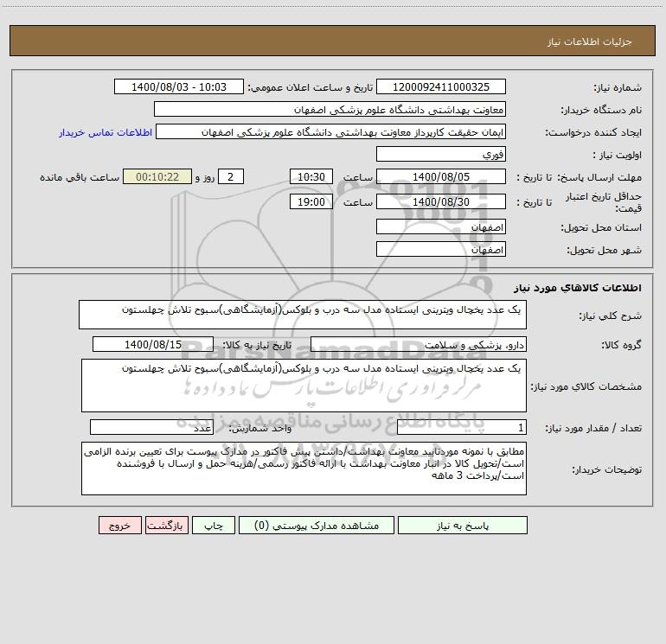Image resolution: width=666 pixels, height=644 pixels.
Task: Click the اطلاعات کالاهای مورد نیاز section heading
Action: click(x=577, y=288)
